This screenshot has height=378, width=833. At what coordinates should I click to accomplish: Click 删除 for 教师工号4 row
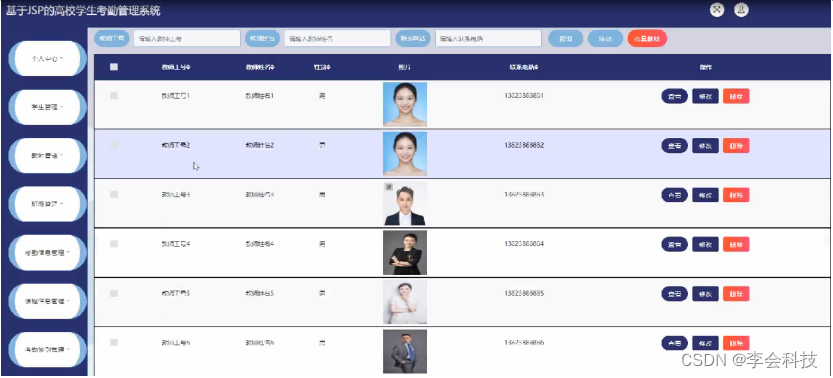(736, 244)
